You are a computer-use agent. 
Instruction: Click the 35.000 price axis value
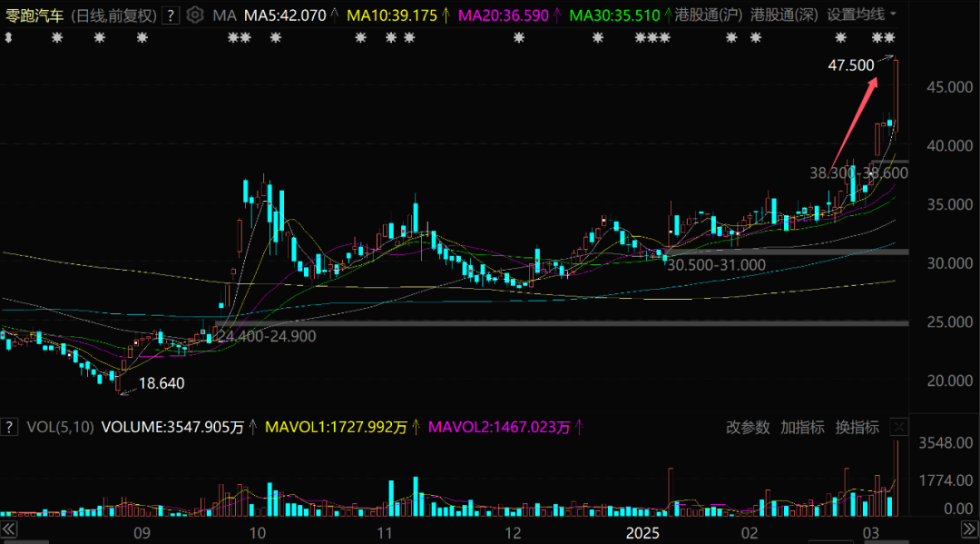pyautogui.click(x=949, y=204)
